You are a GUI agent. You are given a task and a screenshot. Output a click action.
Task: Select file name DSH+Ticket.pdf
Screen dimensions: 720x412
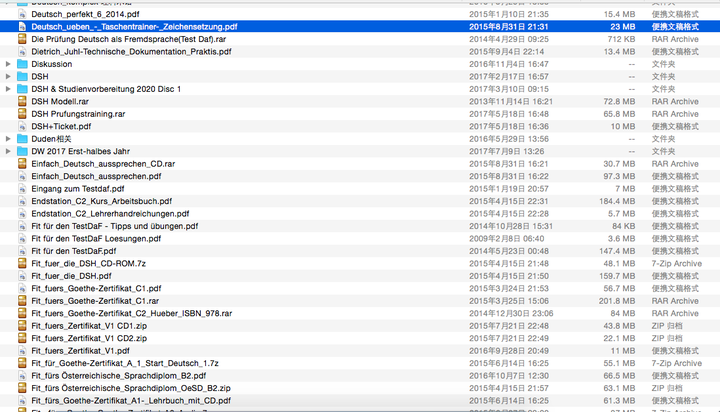pyautogui.click(x=61, y=126)
